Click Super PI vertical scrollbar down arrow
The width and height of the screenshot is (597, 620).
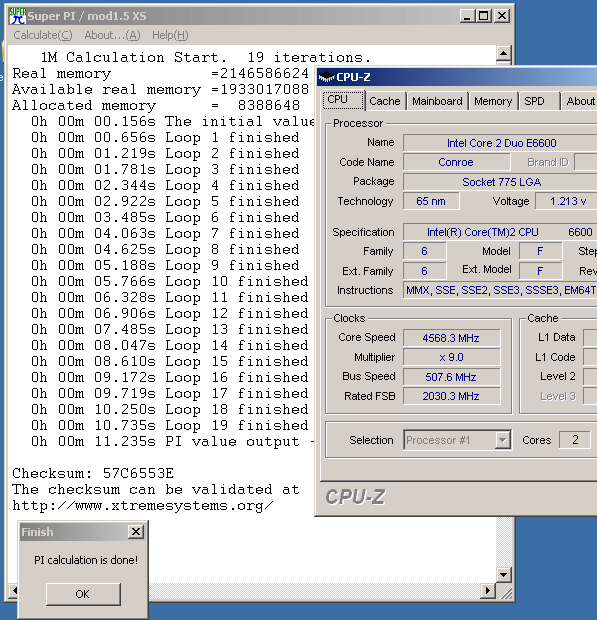pos(503,575)
